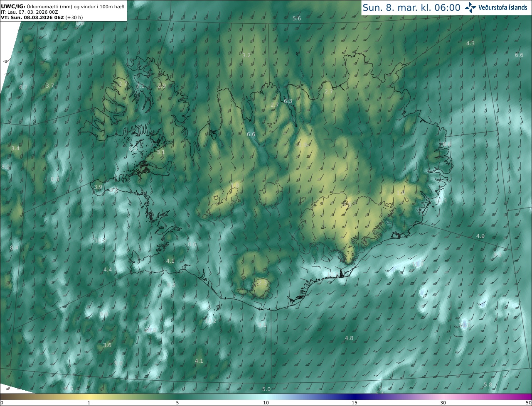This screenshot has height=406, width=532.
Task: Click the 30 tick on the color scale
Action: click(443, 403)
